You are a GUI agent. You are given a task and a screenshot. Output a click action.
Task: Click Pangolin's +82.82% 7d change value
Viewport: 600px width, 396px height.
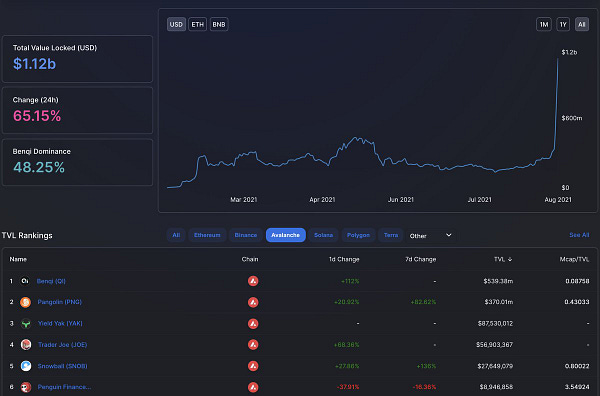[x=423, y=302]
